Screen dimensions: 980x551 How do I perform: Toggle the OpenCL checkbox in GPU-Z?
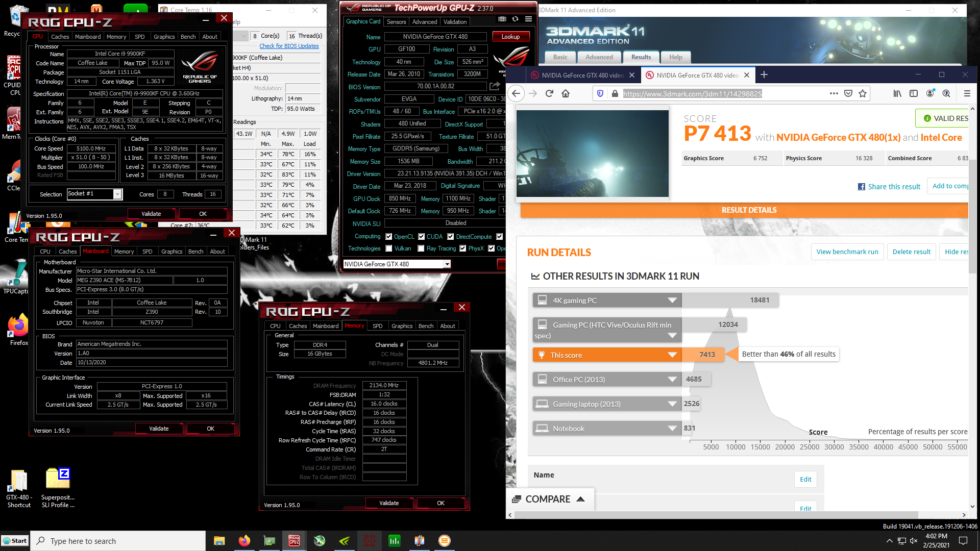(389, 237)
